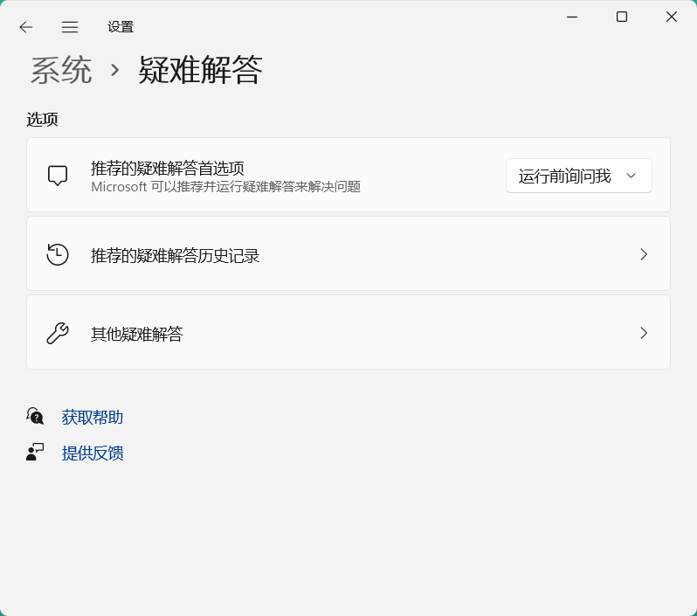697x616 pixels.
Task: Open the 提供反馈 link
Action: pyautogui.click(x=93, y=453)
